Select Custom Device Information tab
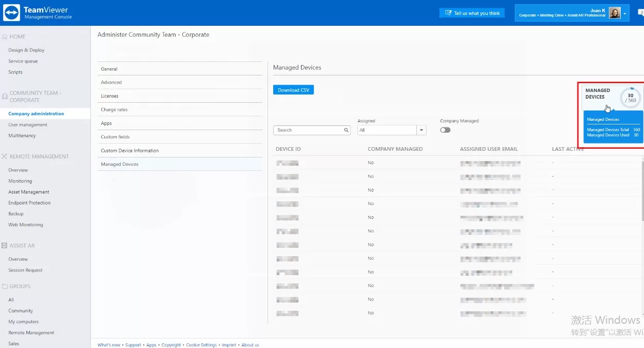644x348 pixels. coord(130,151)
